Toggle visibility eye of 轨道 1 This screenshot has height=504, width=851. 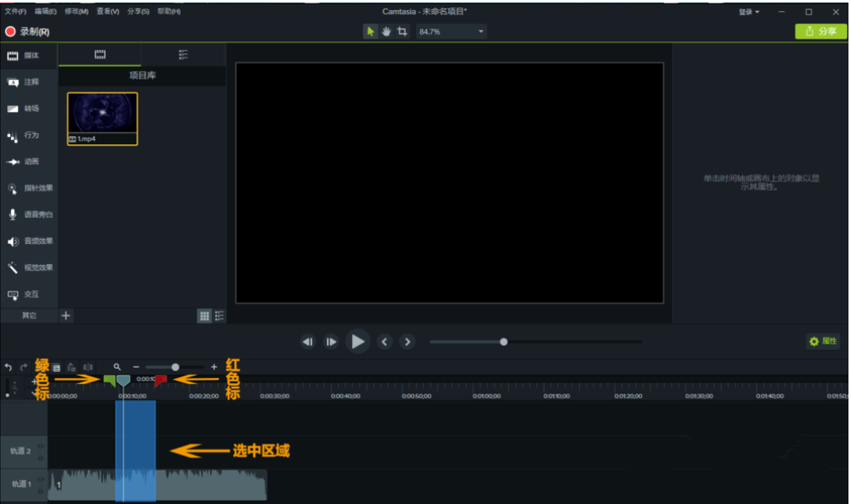point(41,479)
